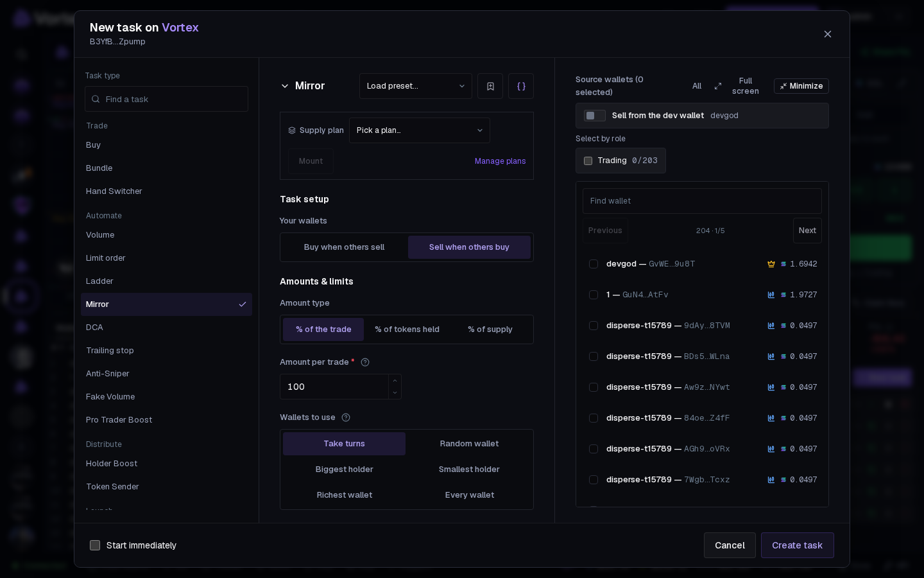Click help icon beside Amount per trade
The image size is (924, 578).
(x=365, y=362)
